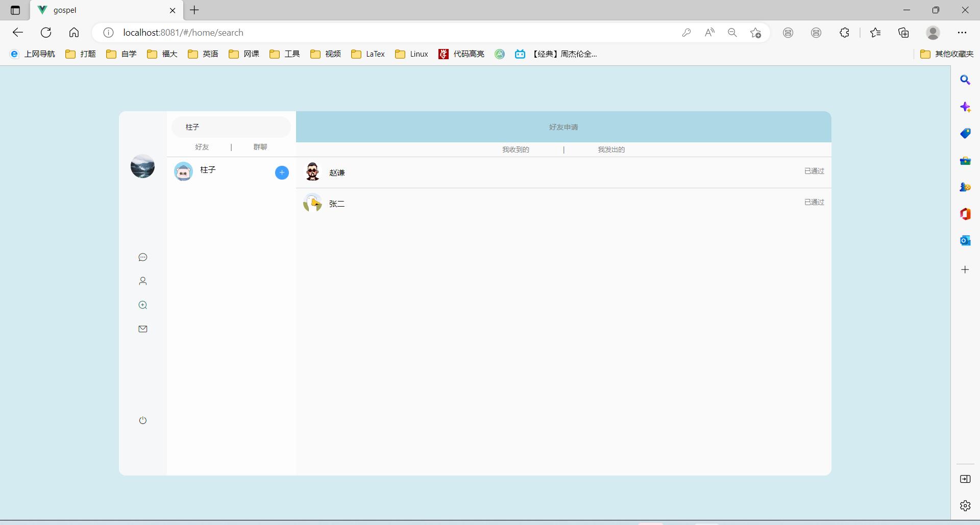Open the 英语 bookmarks folder
980x525 pixels.
click(x=203, y=54)
